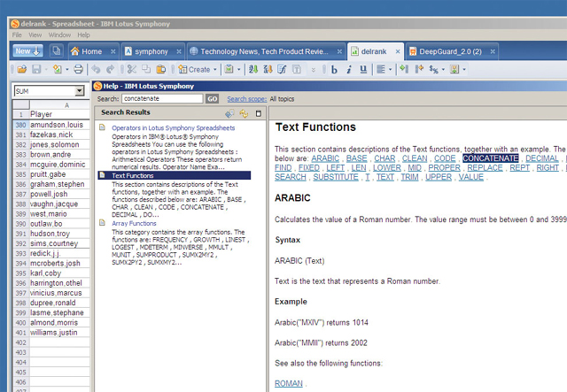
Task: Click the GO search button
Action: [213, 98]
